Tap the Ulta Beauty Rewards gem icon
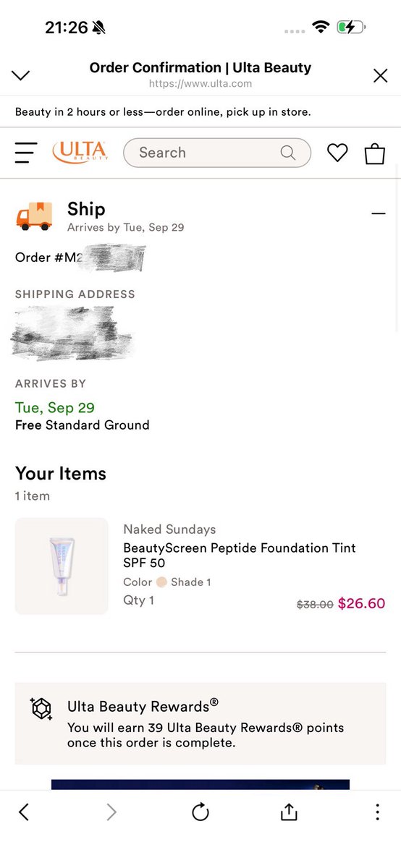401x868 pixels. [x=41, y=708]
